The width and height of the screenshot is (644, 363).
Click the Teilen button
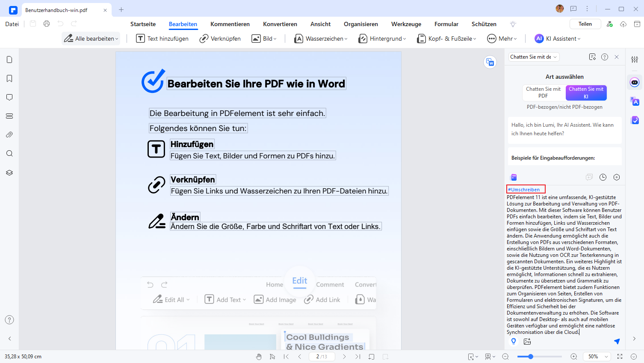coord(585,24)
